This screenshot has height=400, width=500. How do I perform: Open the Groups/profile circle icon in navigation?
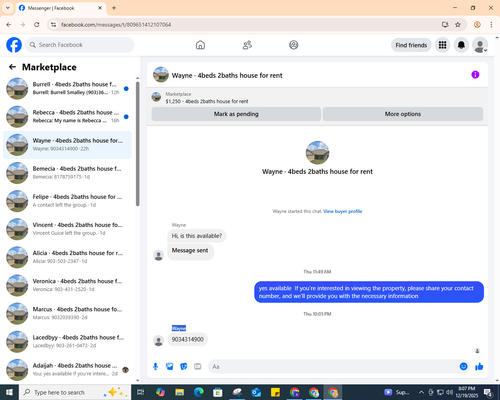(x=294, y=45)
